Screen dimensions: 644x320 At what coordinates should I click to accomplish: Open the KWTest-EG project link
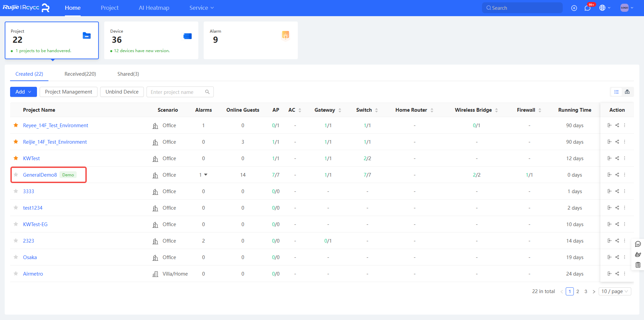coord(35,224)
